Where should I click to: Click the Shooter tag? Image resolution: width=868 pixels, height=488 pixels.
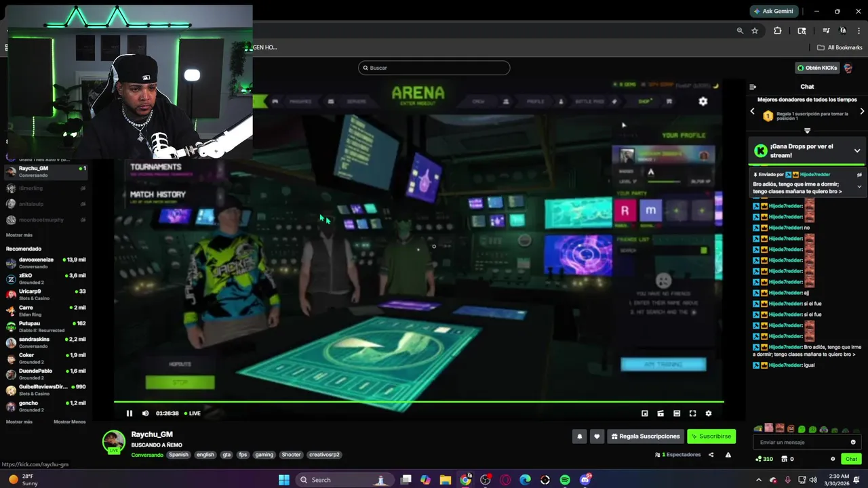(291, 455)
